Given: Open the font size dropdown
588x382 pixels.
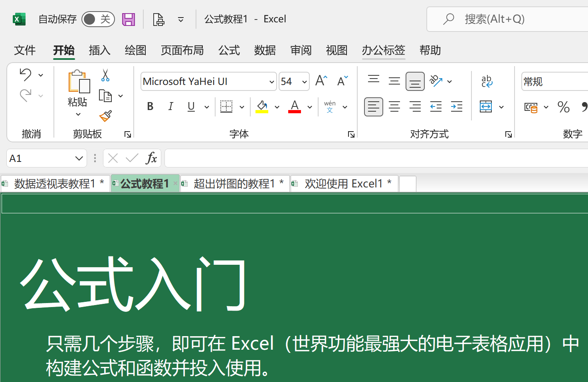Looking at the screenshot, I should 304,82.
